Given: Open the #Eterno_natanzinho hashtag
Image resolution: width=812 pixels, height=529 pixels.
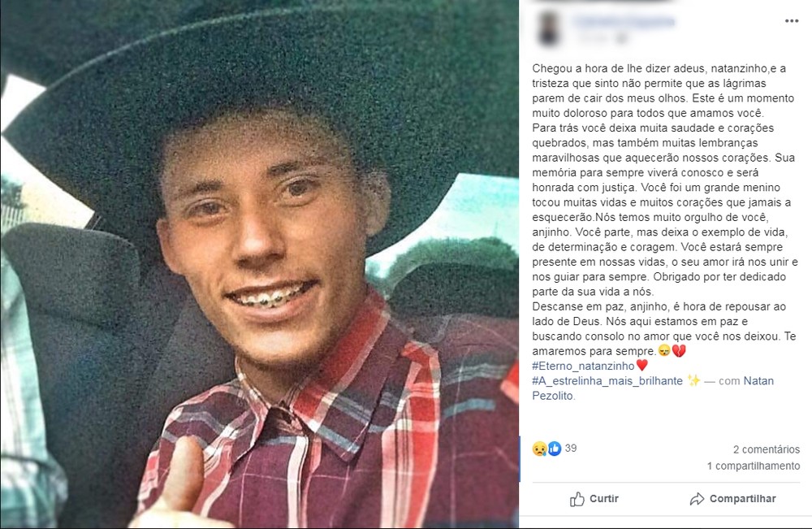Looking at the screenshot, I should pos(583,366).
